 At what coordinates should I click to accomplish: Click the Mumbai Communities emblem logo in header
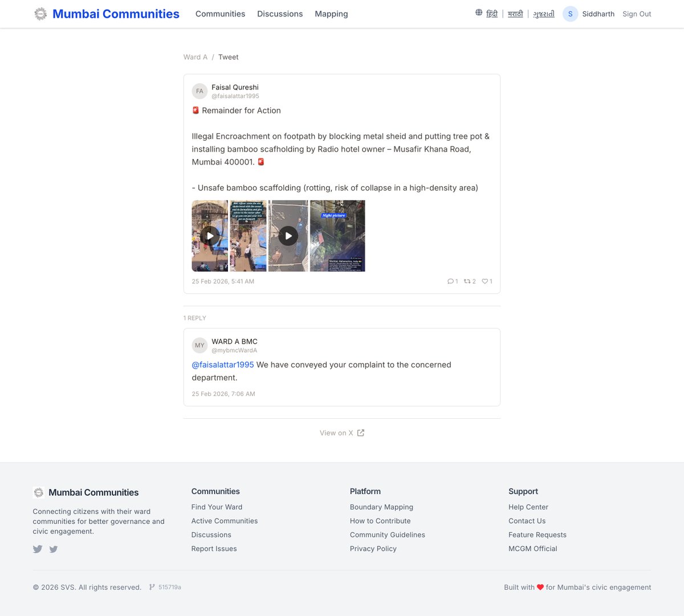(40, 14)
